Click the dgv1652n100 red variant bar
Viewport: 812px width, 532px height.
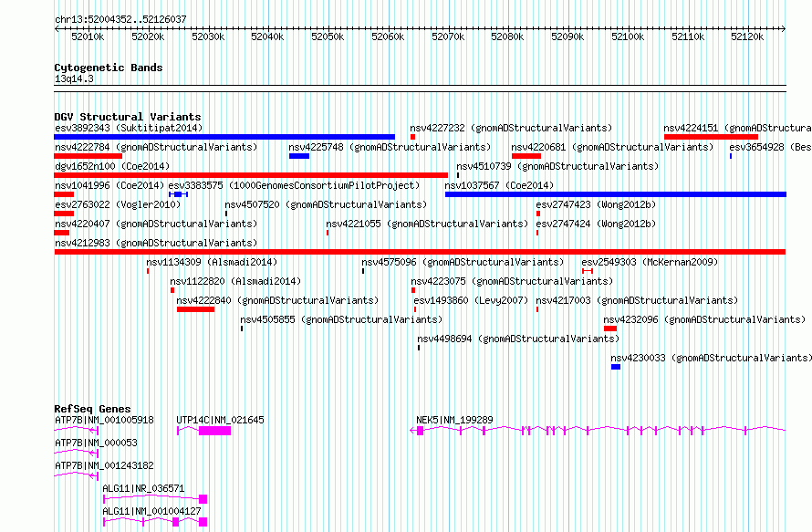coord(251,175)
